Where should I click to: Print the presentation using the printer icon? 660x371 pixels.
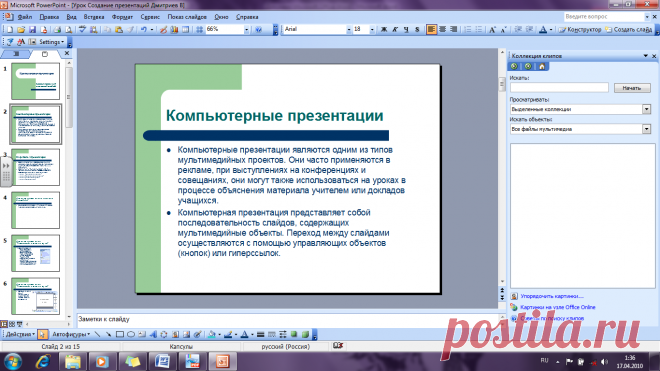click(x=57, y=29)
